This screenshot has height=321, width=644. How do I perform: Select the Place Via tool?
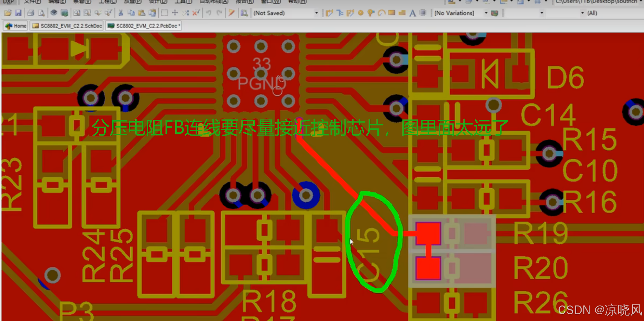371,13
